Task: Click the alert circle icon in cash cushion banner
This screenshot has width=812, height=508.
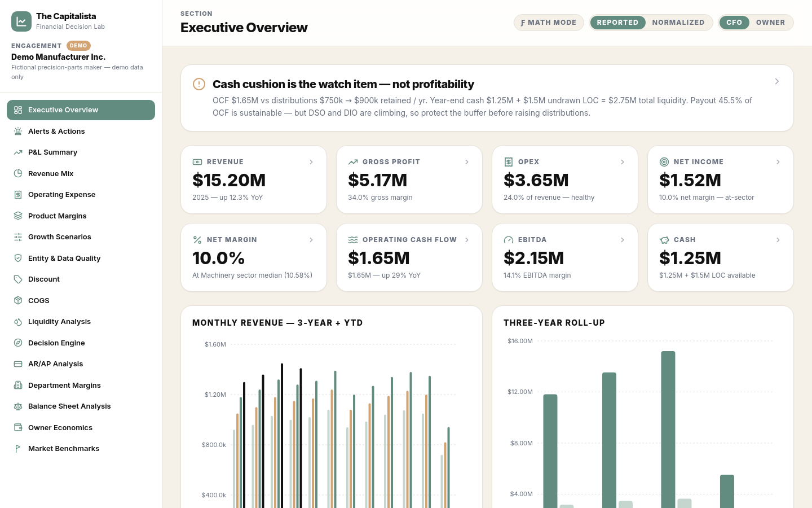Action: tap(199, 84)
